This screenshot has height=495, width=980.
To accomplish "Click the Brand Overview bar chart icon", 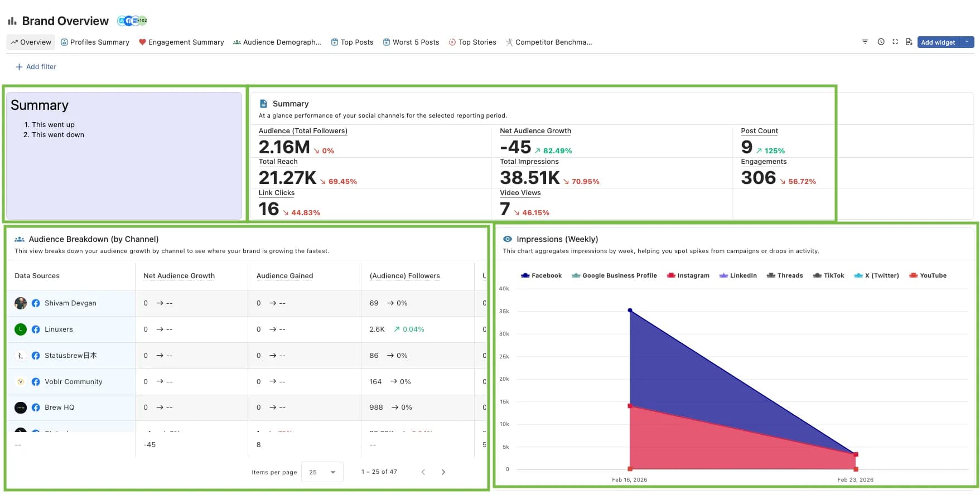I will 12,21.
